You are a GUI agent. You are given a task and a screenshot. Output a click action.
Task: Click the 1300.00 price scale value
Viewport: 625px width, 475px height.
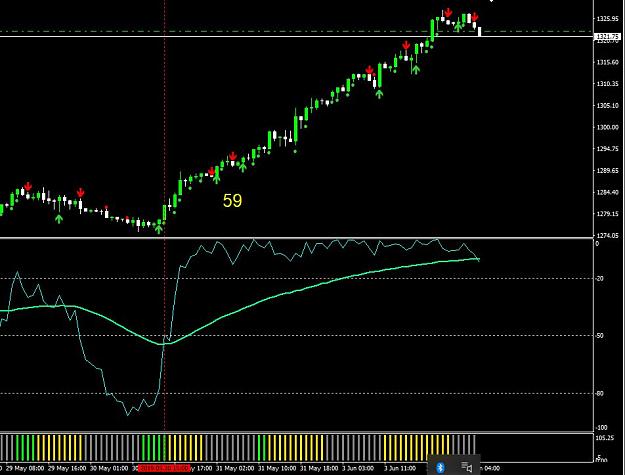tap(608, 127)
